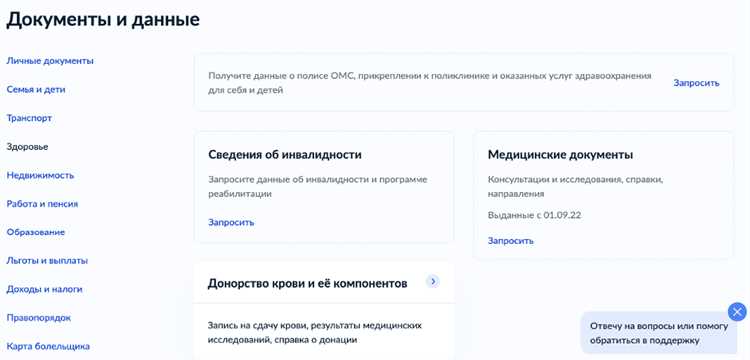Open Донорство крови и её компонентов heading
750x360 pixels.
pyautogui.click(x=308, y=284)
